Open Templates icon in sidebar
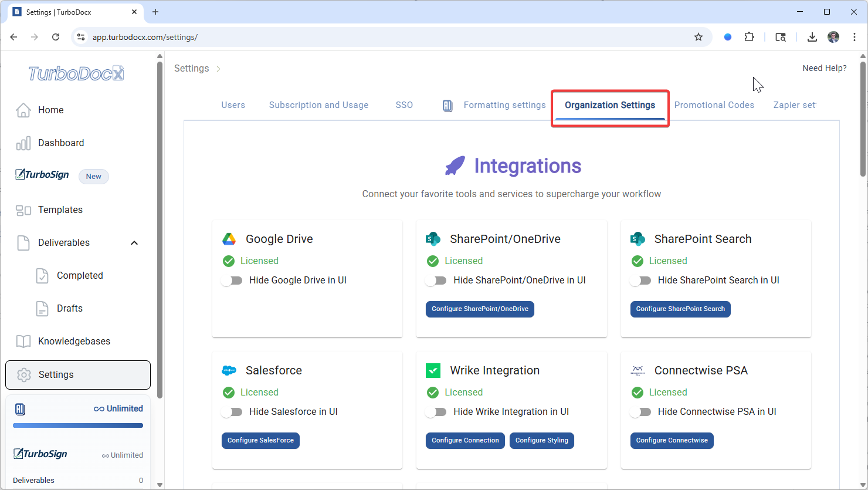The height and width of the screenshot is (490, 868). tap(23, 210)
